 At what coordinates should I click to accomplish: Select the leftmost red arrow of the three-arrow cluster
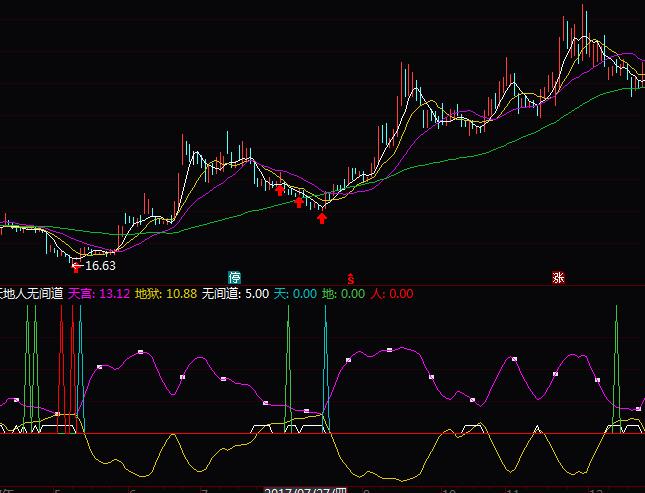click(x=280, y=189)
